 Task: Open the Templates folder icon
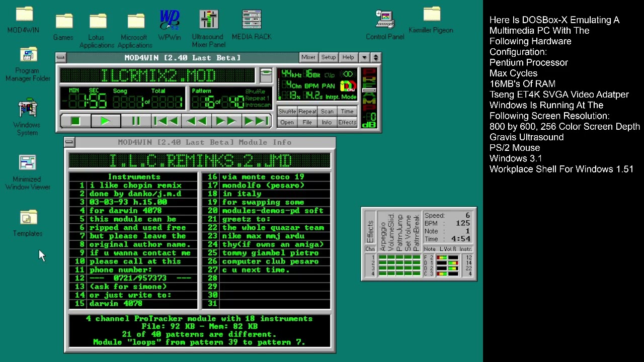click(x=28, y=223)
